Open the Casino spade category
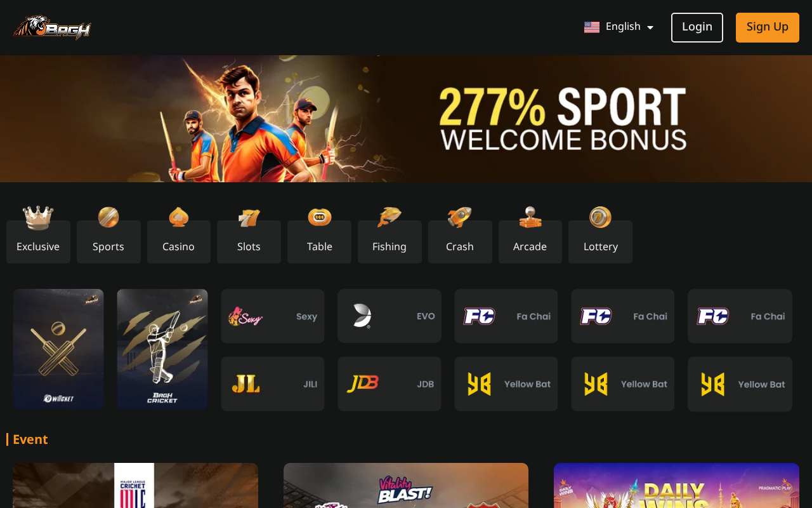This screenshot has width=812, height=508. tap(179, 235)
